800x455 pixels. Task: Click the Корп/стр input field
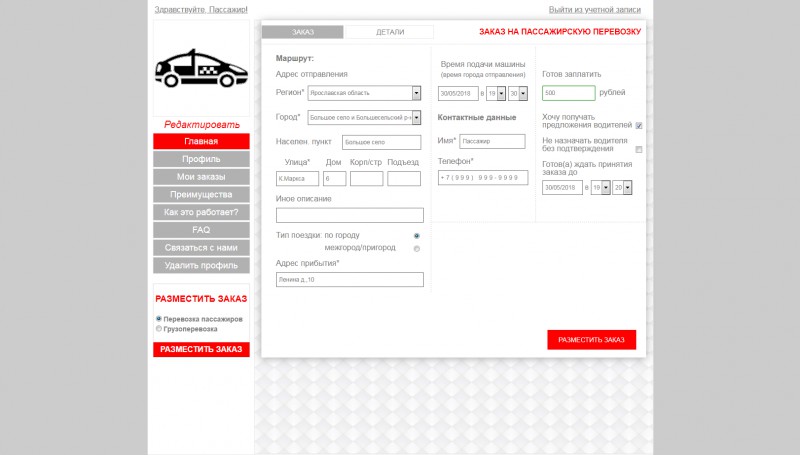366,179
